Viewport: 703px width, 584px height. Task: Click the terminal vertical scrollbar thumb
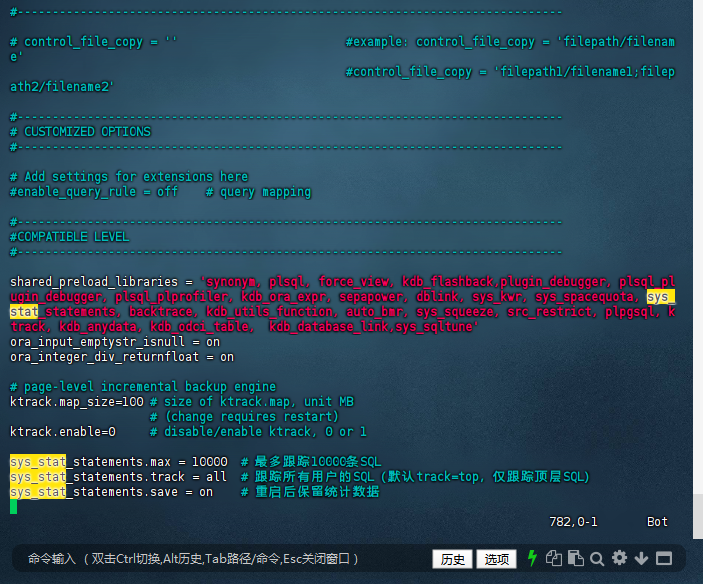point(698,515)
